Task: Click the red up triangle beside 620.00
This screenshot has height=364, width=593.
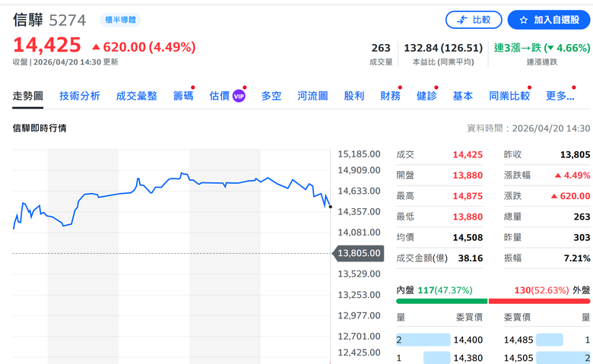Action: (96, 47)
